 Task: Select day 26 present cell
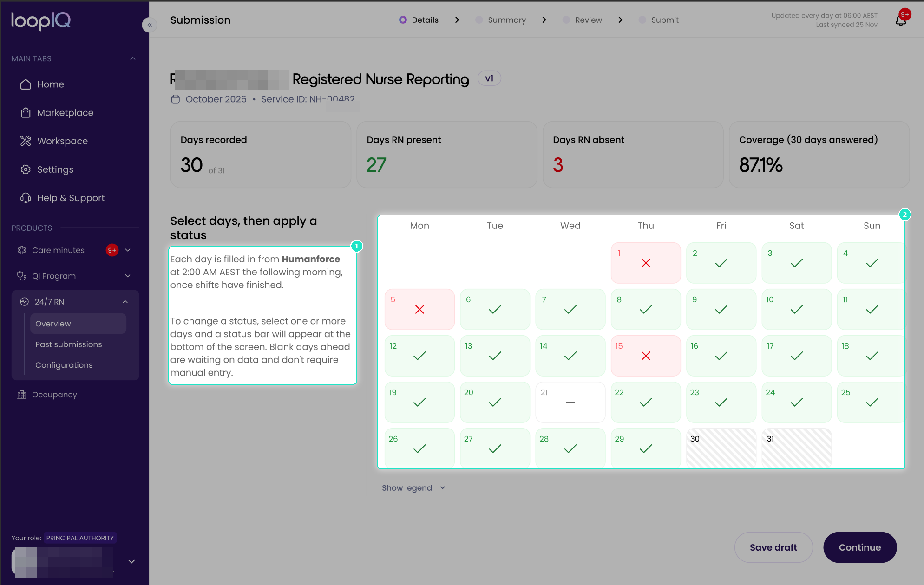pyautogui.click(x=419, y=448)
